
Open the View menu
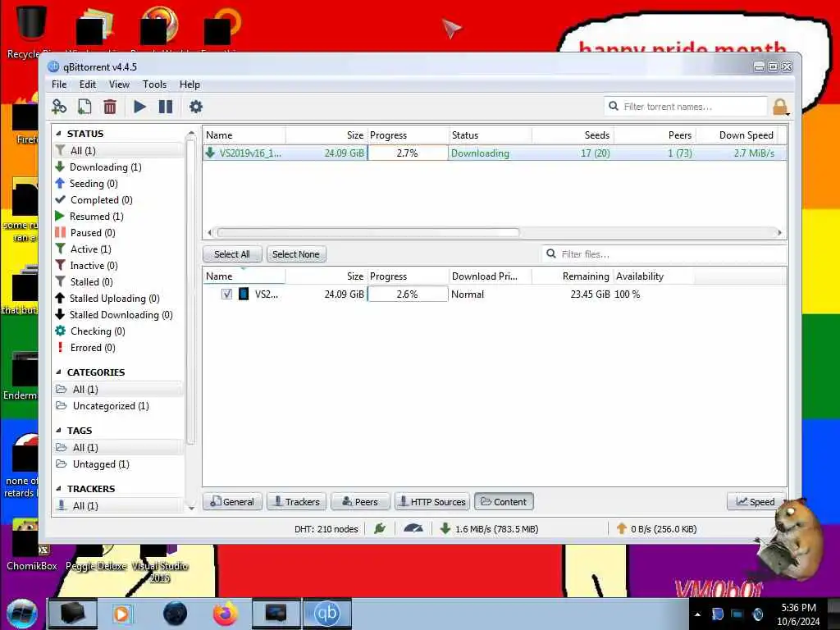(119, 84)
